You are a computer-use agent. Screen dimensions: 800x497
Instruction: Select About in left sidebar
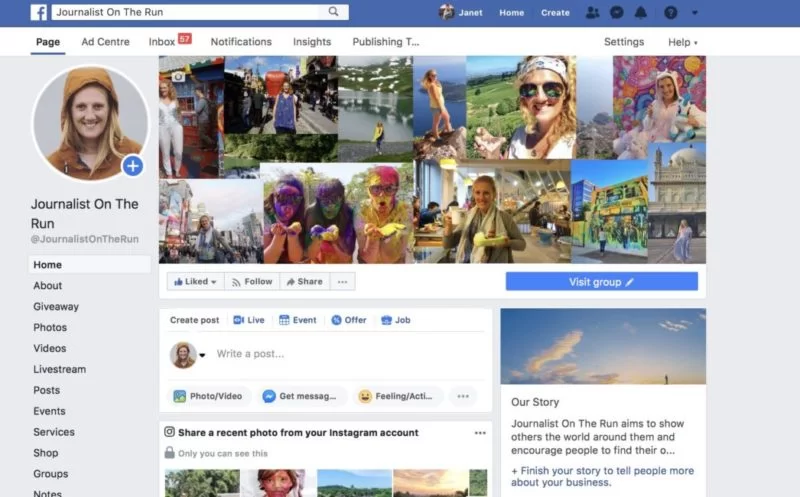[x=47, y=286]
